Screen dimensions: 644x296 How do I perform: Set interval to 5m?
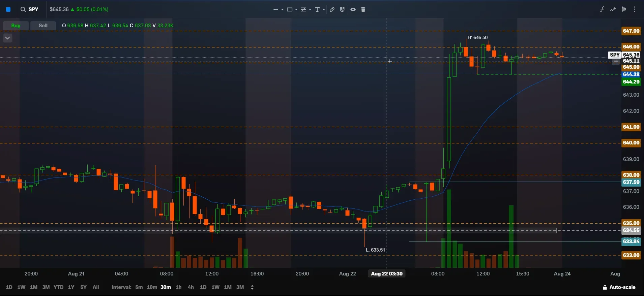point(139,287)
